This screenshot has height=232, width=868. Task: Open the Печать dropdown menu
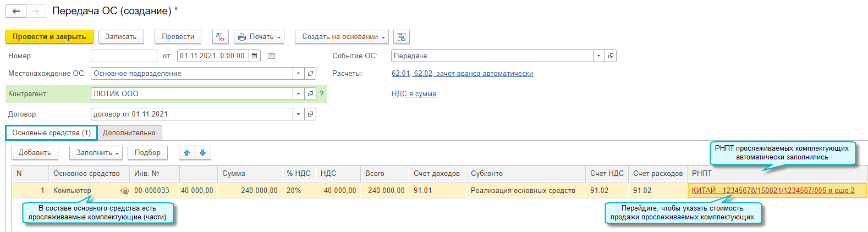[x=259, y=37]
